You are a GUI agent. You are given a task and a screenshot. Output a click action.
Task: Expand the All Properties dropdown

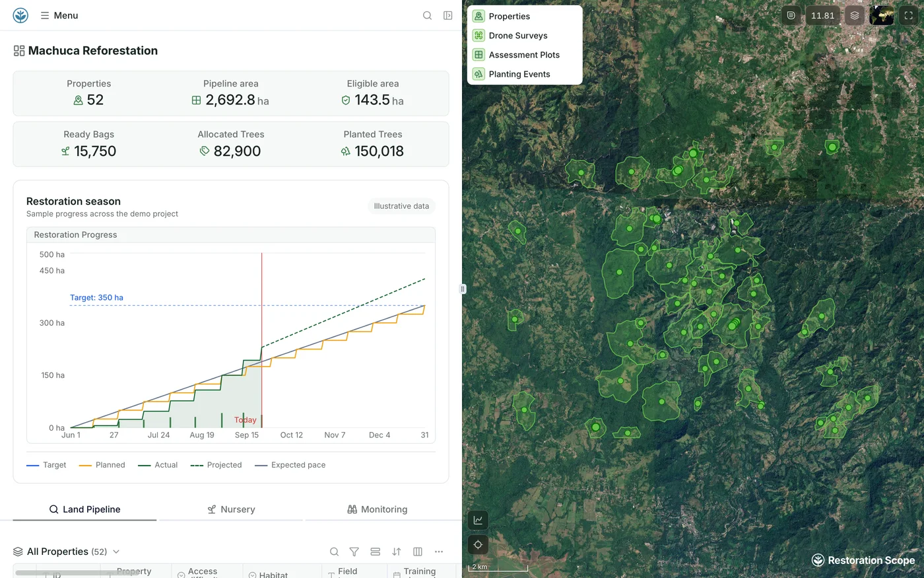point(116,552)
